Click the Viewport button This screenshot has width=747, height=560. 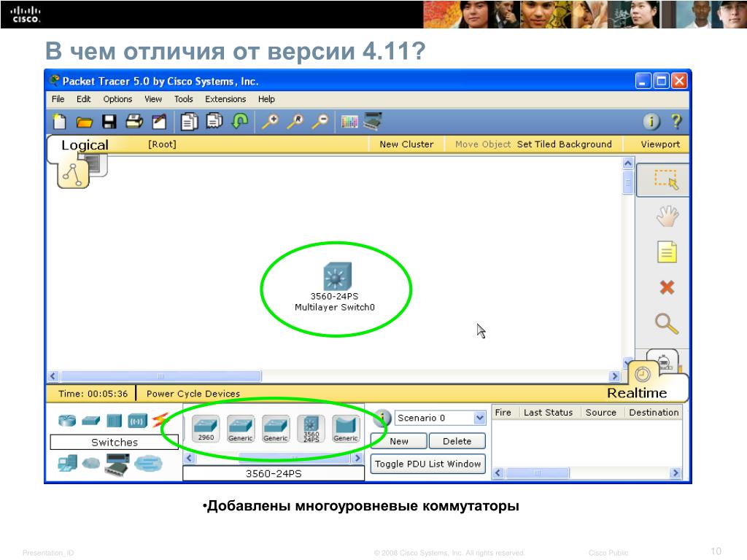tap(659, 144)
